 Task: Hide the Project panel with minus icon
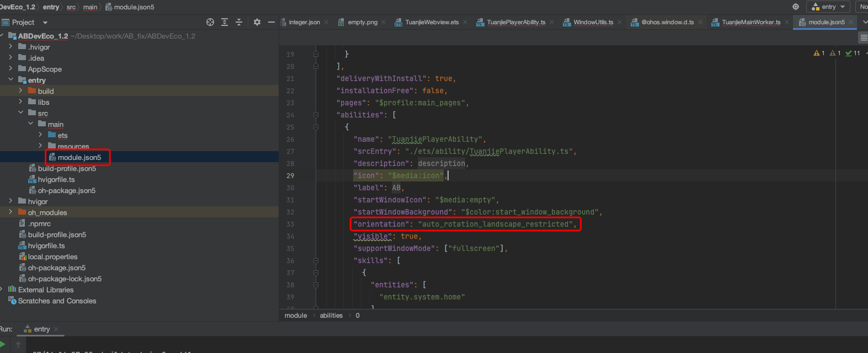271,22
